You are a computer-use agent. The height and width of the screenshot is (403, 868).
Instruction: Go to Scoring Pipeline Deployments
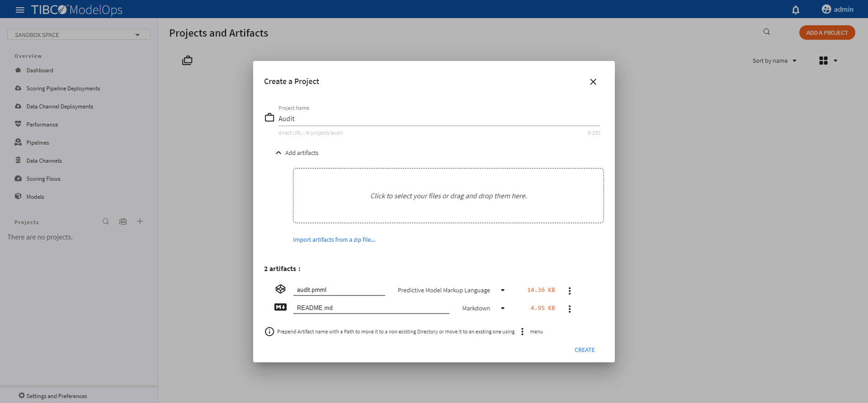click(x=63, y=89)
